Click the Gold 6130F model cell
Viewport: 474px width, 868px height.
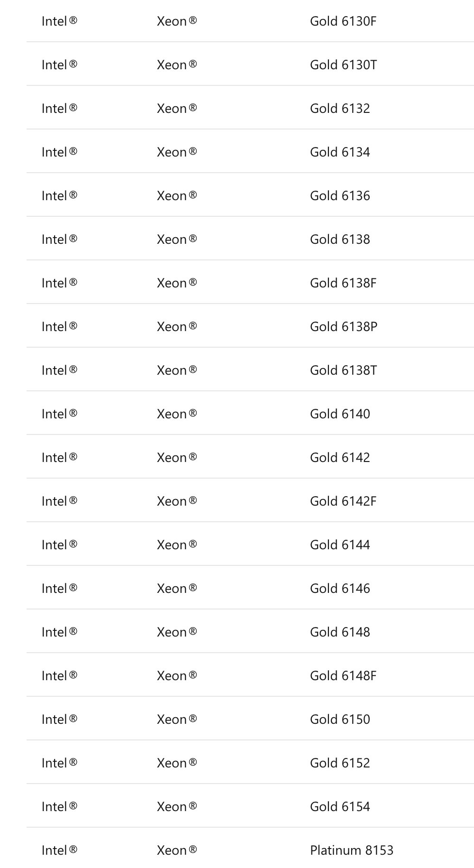tap(343, 21)
